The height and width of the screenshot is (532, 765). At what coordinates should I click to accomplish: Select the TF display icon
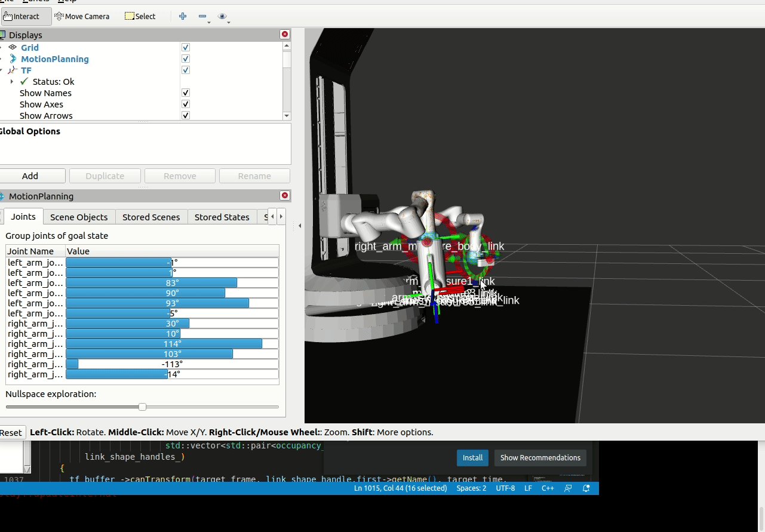14,70
